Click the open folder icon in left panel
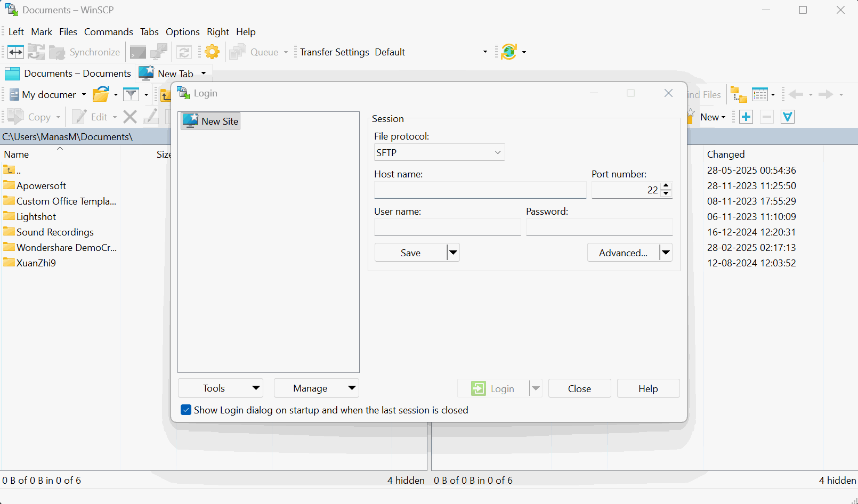 [x=101, y=95]
